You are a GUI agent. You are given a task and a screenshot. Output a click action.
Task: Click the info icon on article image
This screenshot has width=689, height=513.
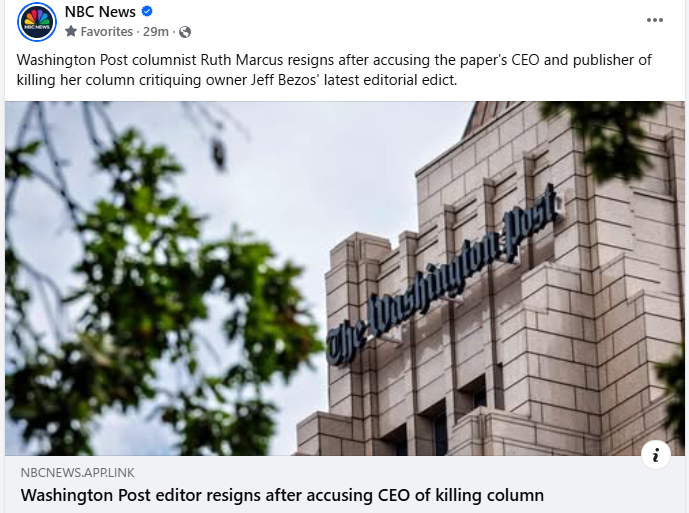(x=656, y=455)
